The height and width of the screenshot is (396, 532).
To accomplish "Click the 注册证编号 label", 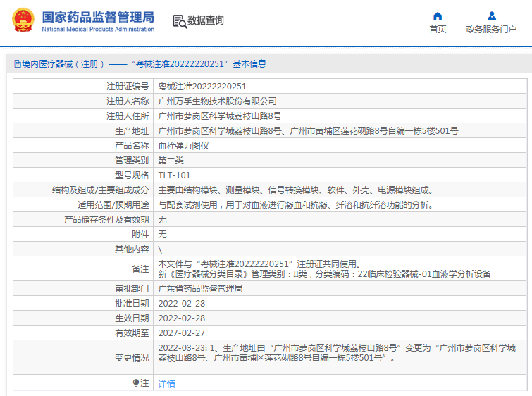I will [128, 87].
